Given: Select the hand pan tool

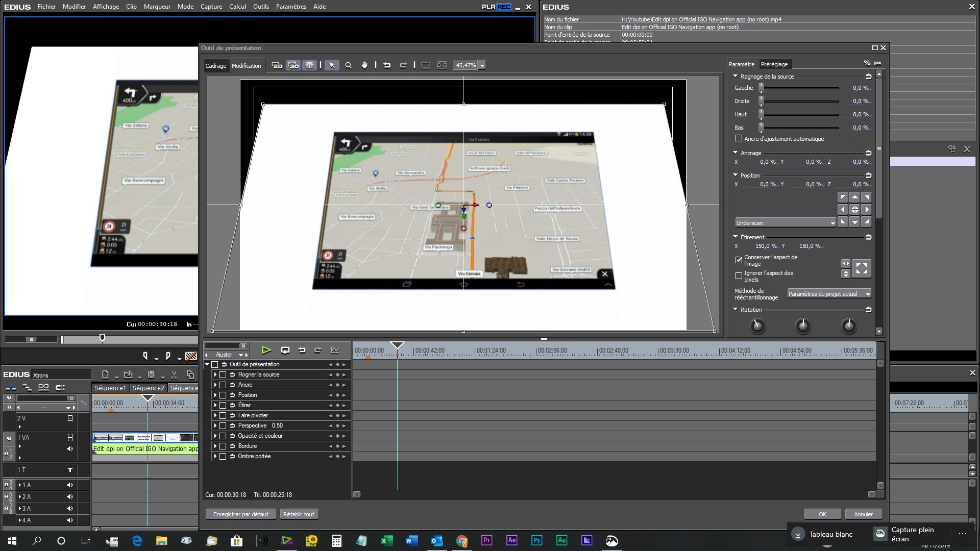Looking at the screenshot, I should click(364, 65).
